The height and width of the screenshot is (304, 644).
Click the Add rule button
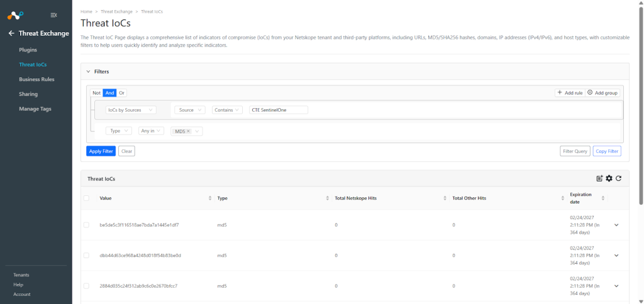(x=570, y=93)
